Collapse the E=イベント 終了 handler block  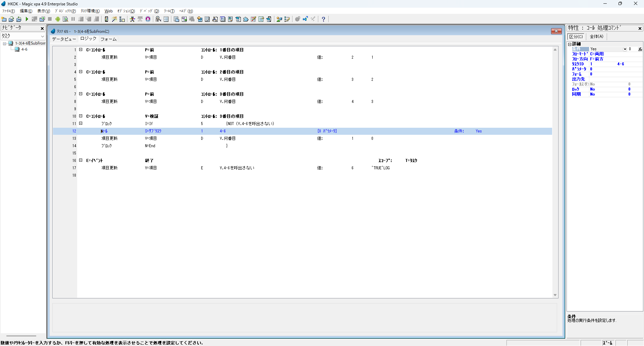(80, 160)
